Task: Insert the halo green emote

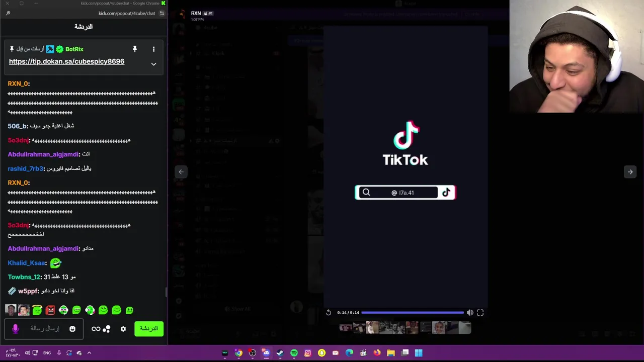Action: tap(37, 310)
